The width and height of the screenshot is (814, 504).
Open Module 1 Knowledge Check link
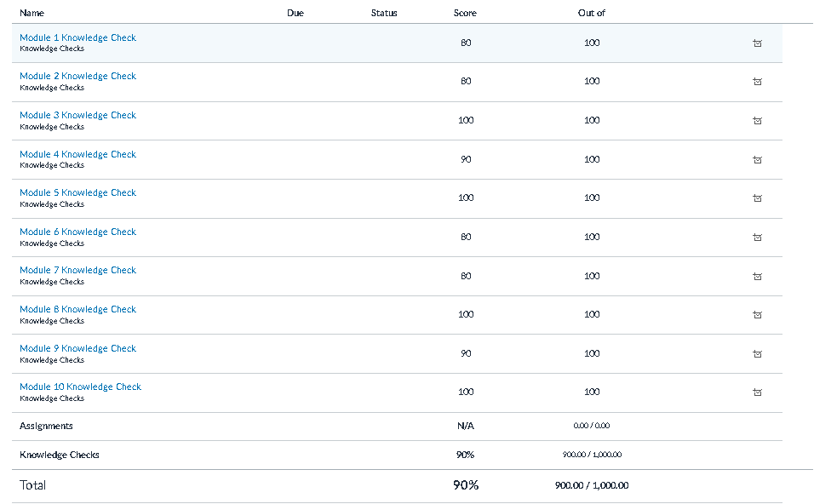[x=77, y=37]
